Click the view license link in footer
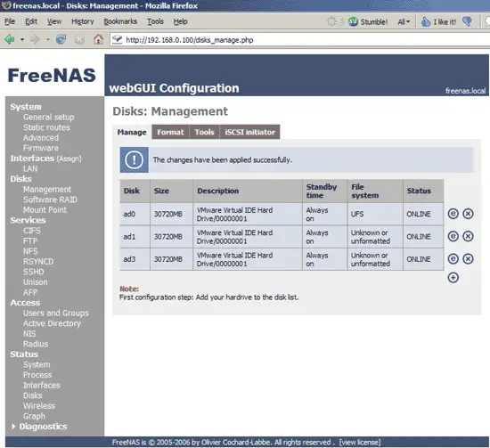This screenshot has width=490, height=448. tap(360, 443)
